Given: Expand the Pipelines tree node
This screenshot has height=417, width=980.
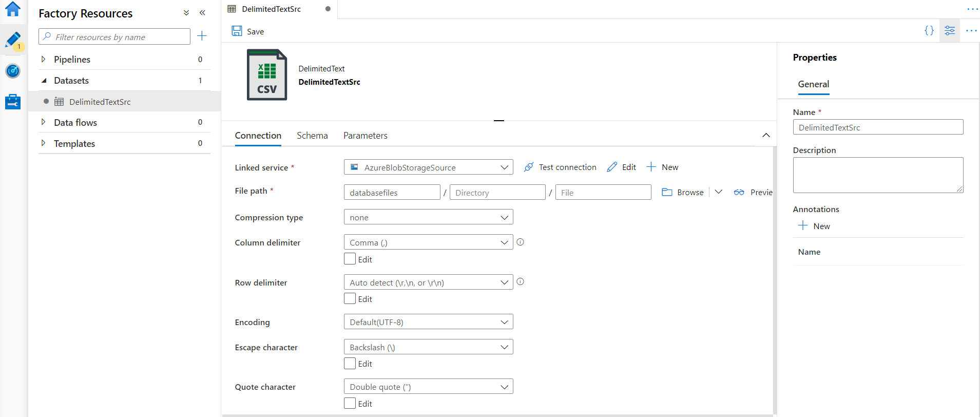Looking at the screenshot, I should coord(44,59).
